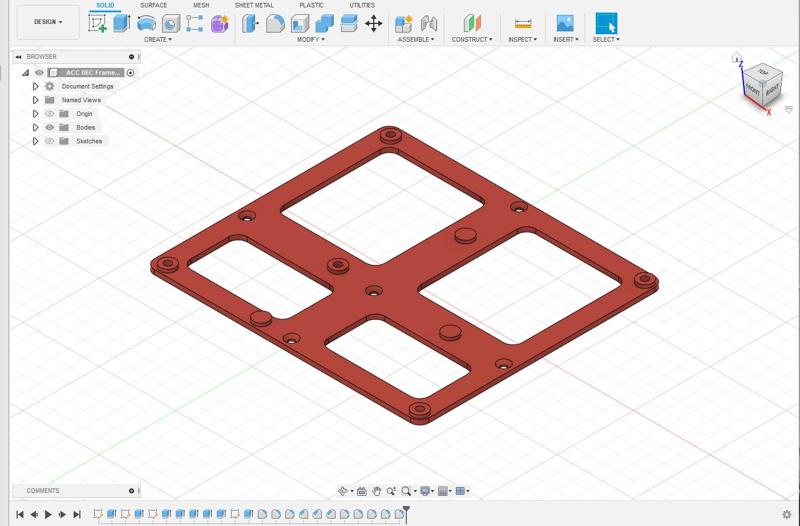Expand the Document Settings node

(36, 87)
